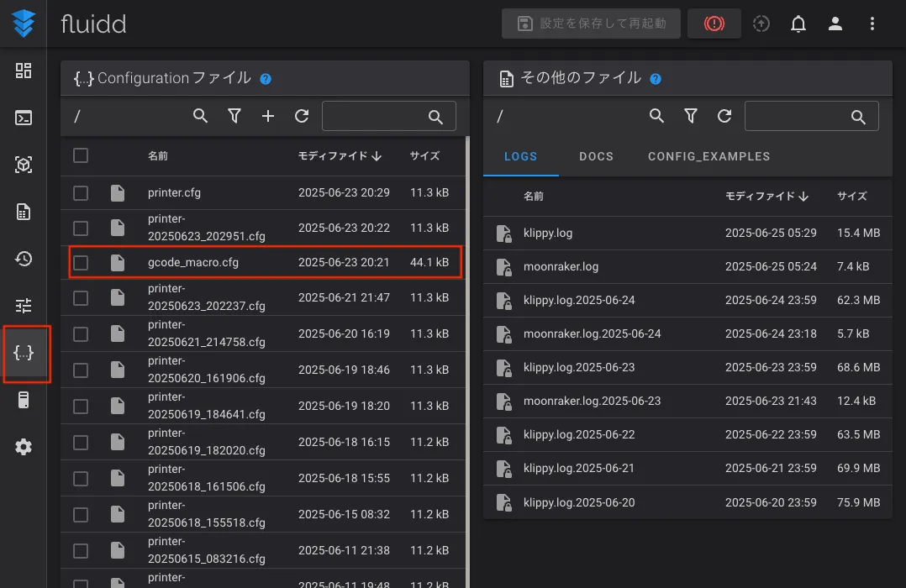Switch to the DOCS tab
The height and width of the screenshot is (588, 906).
point(596,156)
